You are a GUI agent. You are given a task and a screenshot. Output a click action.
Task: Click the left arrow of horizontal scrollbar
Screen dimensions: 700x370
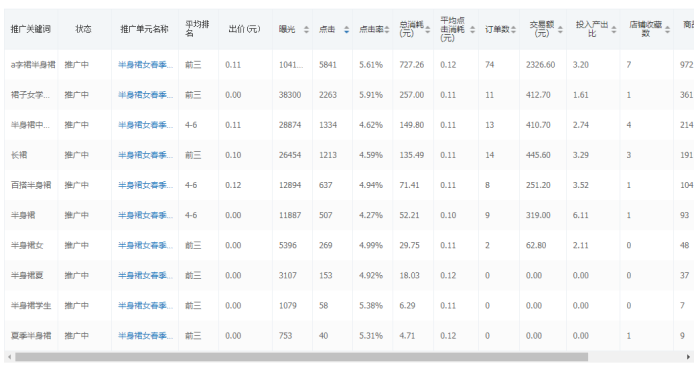(x=9, y=357)
